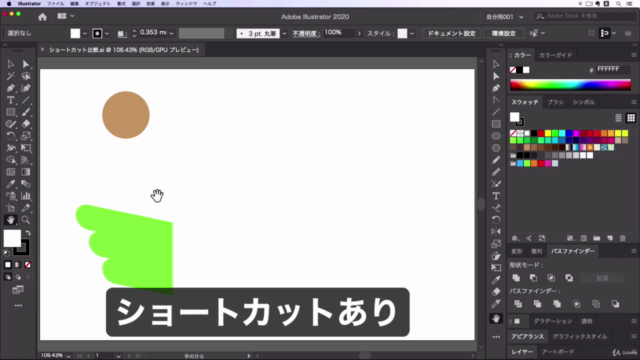Image resolution: width=640 pixels, height=360 pixels.
Task: Open the Color panel options menu
Action: pos(634,55)
